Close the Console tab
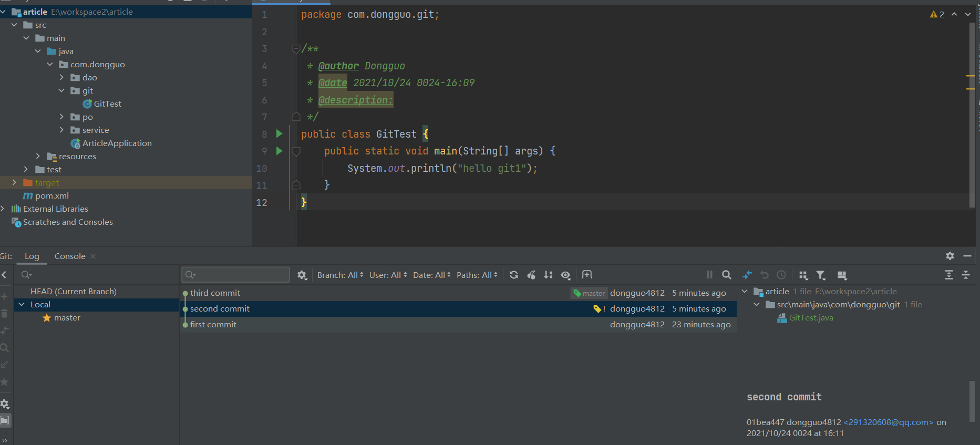The width and height of the screenshot is (980, 445). pos(93,256)
